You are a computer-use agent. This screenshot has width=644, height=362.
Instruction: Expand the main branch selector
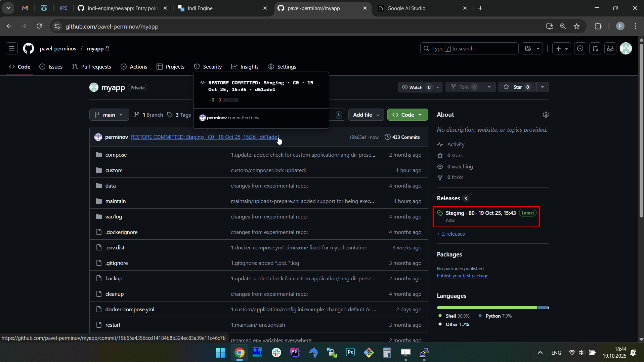point(109,115)
